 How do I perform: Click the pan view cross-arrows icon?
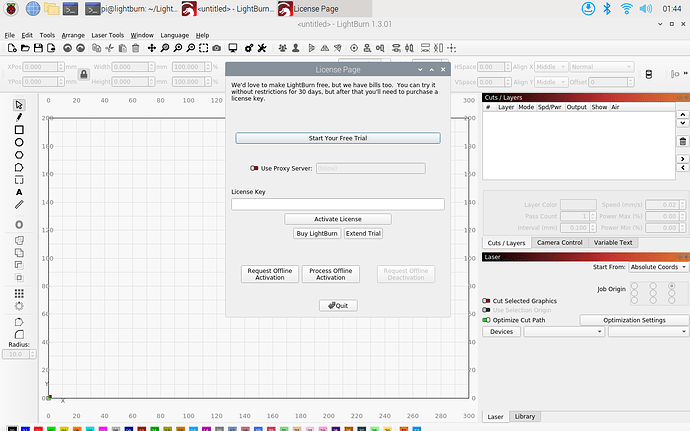[152, 48]
